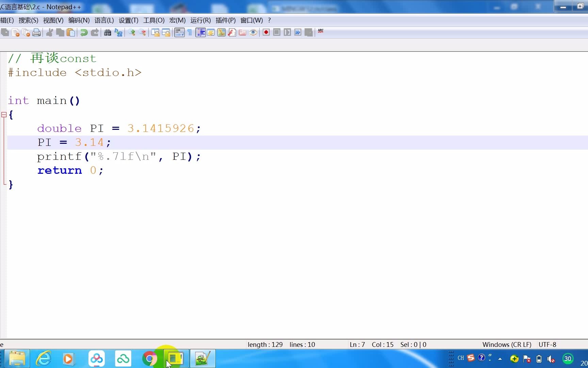
Task: Open the 窗口(W) menu
Action: tap(251, 20)
